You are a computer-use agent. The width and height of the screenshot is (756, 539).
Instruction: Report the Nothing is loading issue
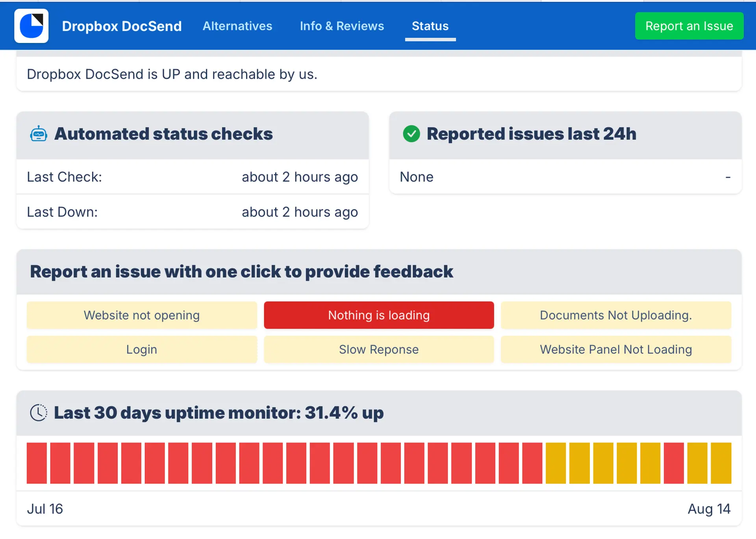click(379, 315)
